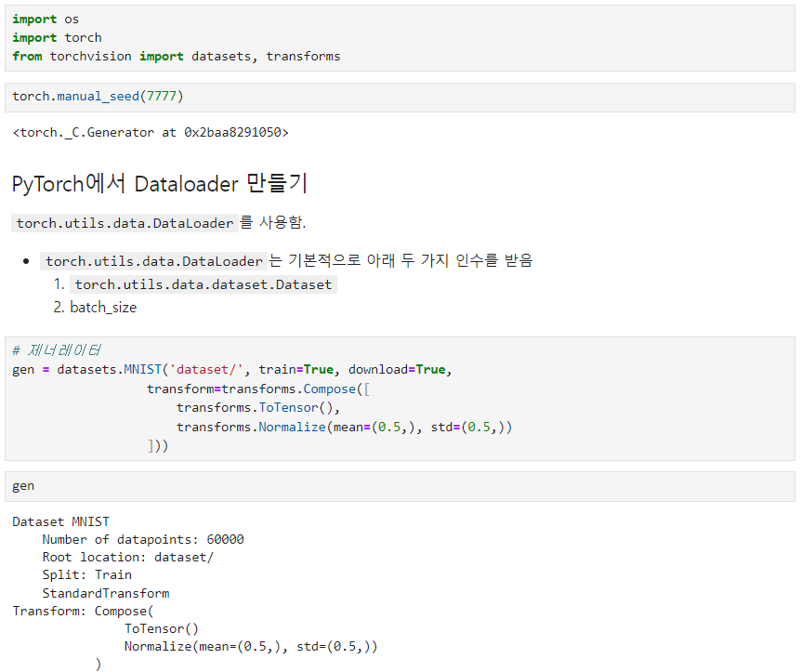Click the 'Dataset MNIST' output line

[60, 521]
